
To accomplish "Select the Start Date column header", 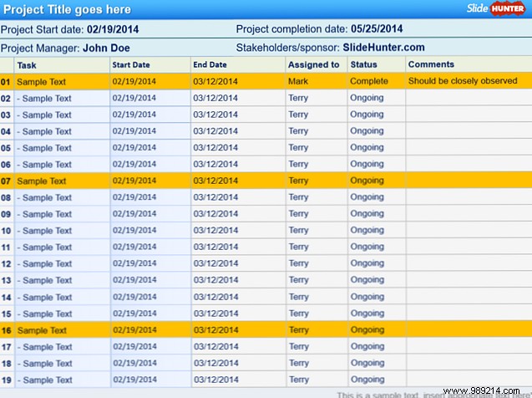I will [x=133, y=64].
